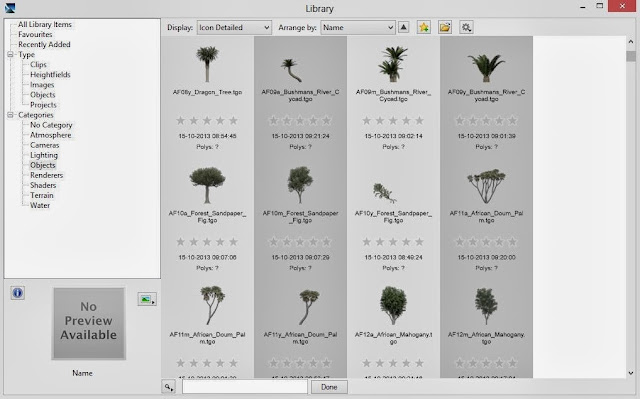Click the search text field

[244, 387]
